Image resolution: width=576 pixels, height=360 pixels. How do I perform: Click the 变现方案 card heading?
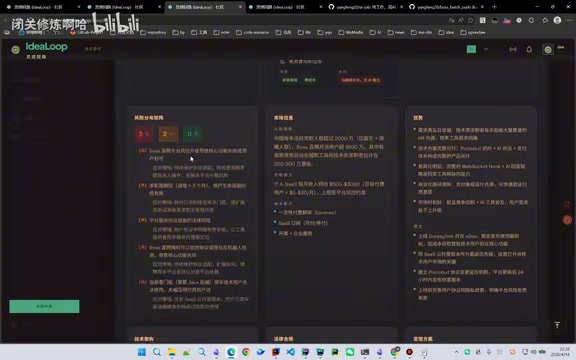pos(423,339)
